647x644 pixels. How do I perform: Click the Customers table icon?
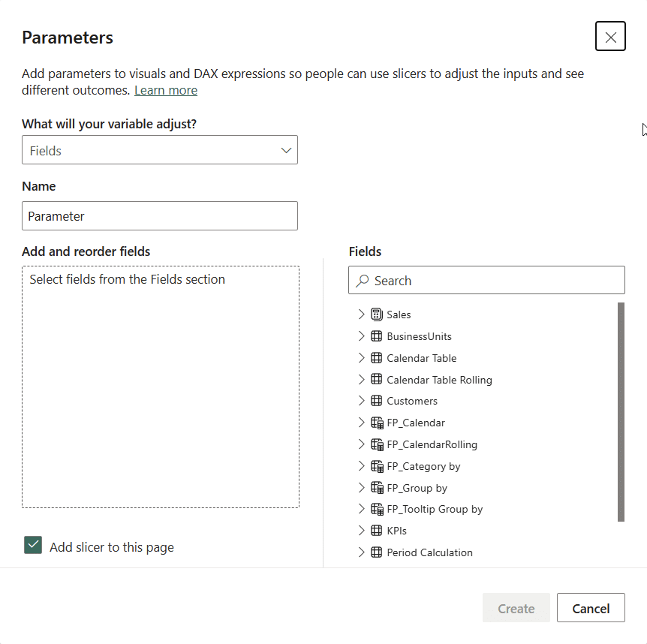click(x=375, y=401)
